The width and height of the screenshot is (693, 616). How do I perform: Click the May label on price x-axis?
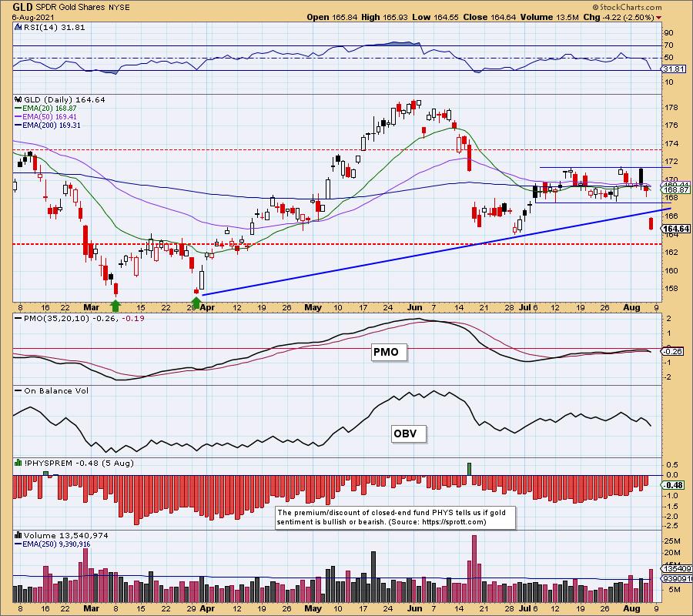(x=313, y=307)
